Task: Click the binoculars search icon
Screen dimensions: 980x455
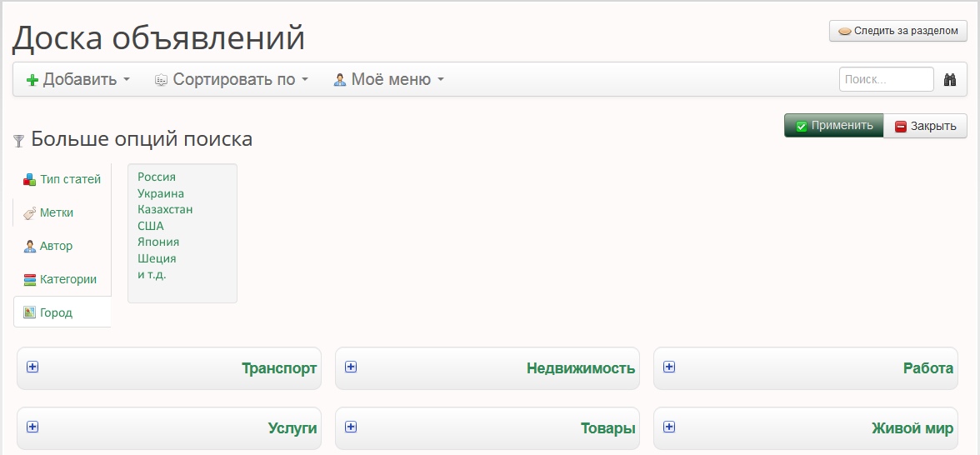Action: coord(950,79)
